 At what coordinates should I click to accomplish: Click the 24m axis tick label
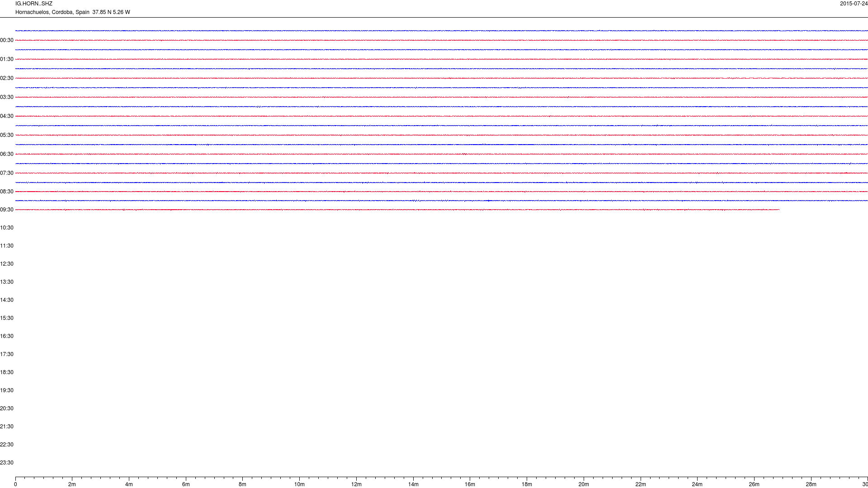pos(697,484)
